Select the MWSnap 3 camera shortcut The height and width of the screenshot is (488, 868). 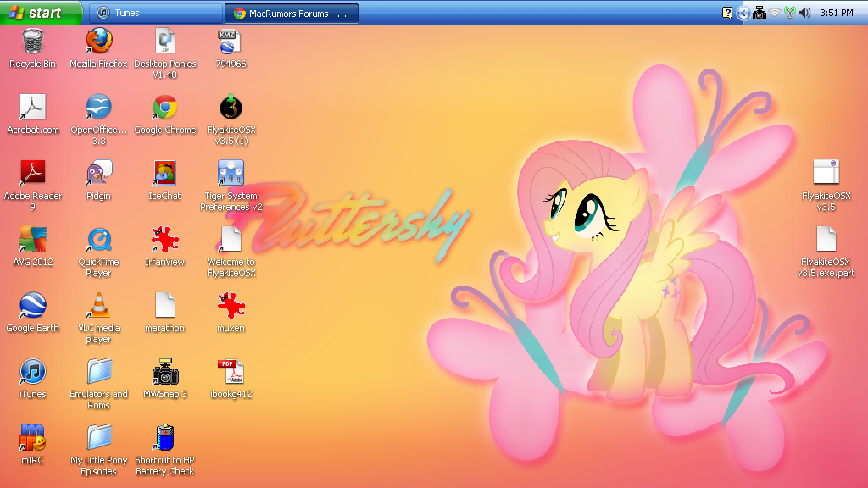[165, 371]
